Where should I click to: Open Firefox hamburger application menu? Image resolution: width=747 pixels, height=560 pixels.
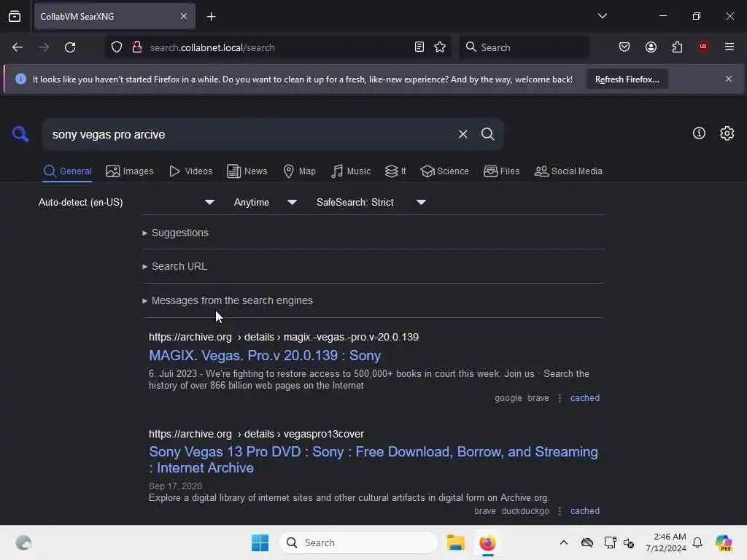click(729, 47)
